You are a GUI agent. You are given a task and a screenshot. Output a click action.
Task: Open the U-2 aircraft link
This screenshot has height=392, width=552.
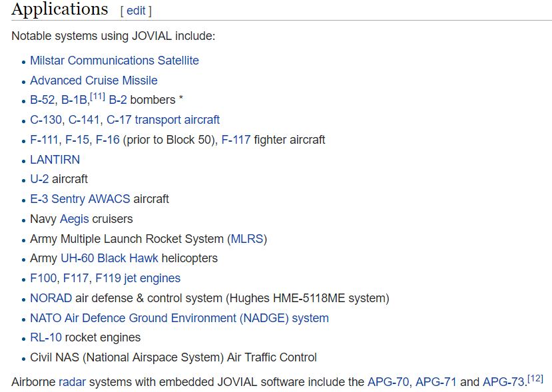(x=39, y=179)
